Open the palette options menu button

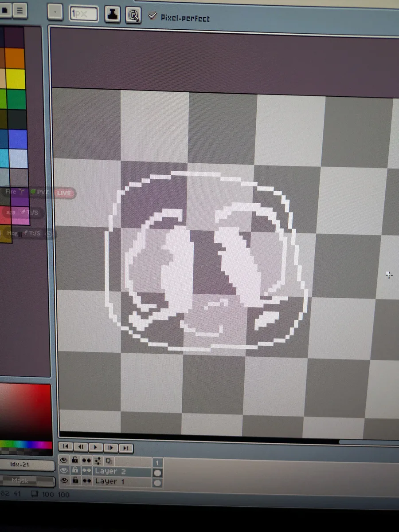(x=20, y=10)
